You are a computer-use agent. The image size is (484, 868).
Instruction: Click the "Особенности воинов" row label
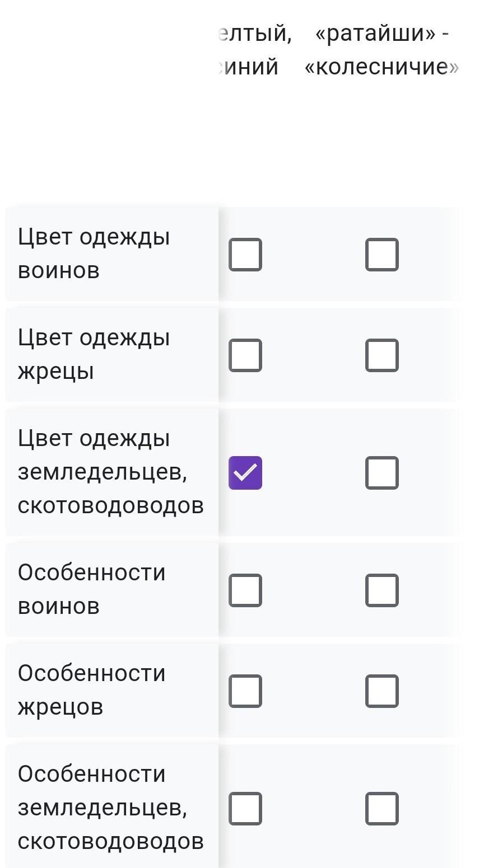(91, 589)
